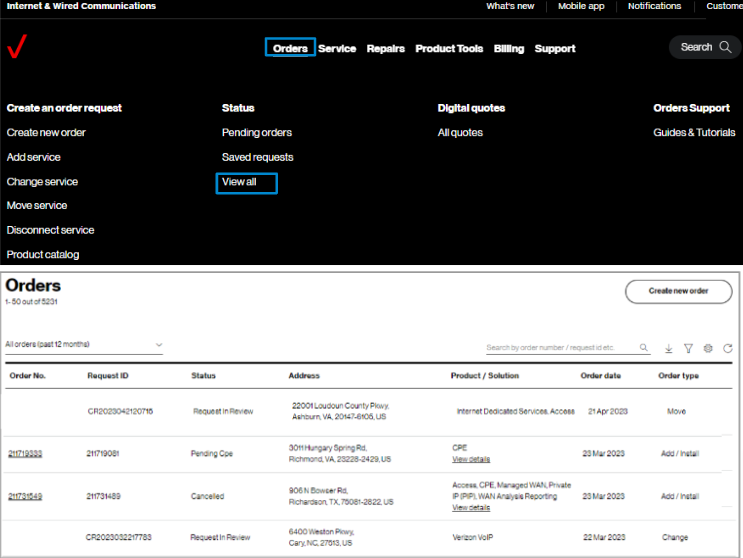Screen dimensions: 743x558
Task: Click the orders search magnifier icon
Action: tap(644, 348)
